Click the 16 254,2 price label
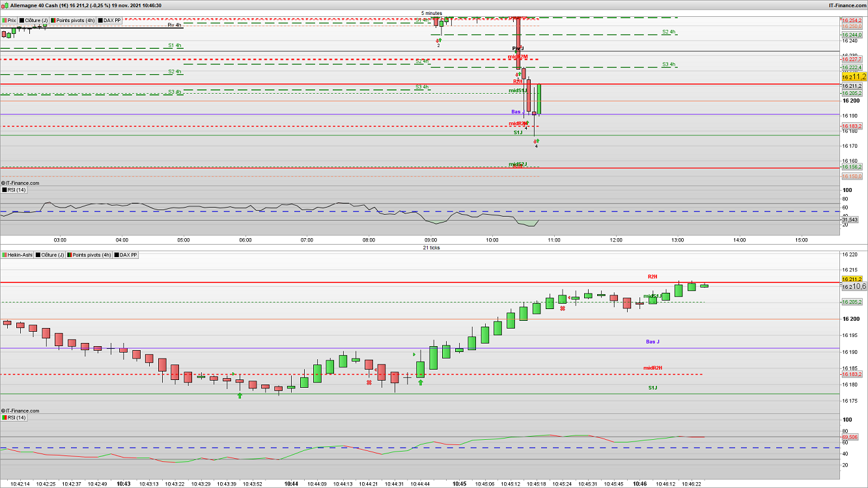This screenshot has width=868, height=488. point(852,20)
